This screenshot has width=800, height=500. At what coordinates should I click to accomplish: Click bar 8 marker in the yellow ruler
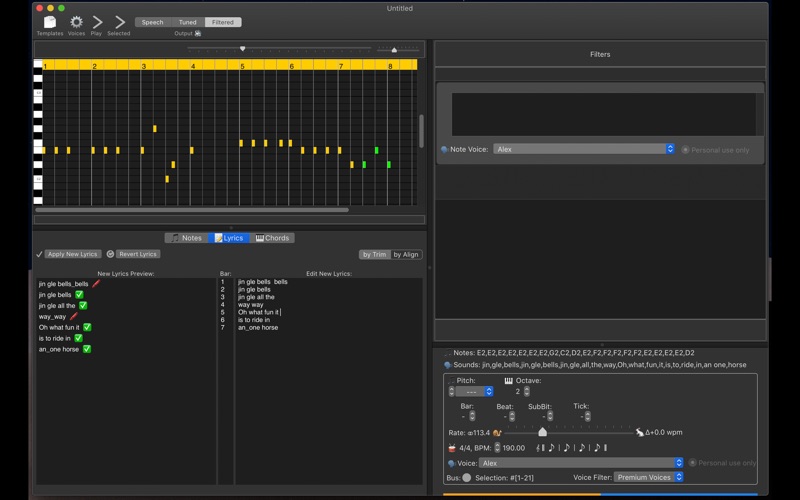(x=390, y=66)
